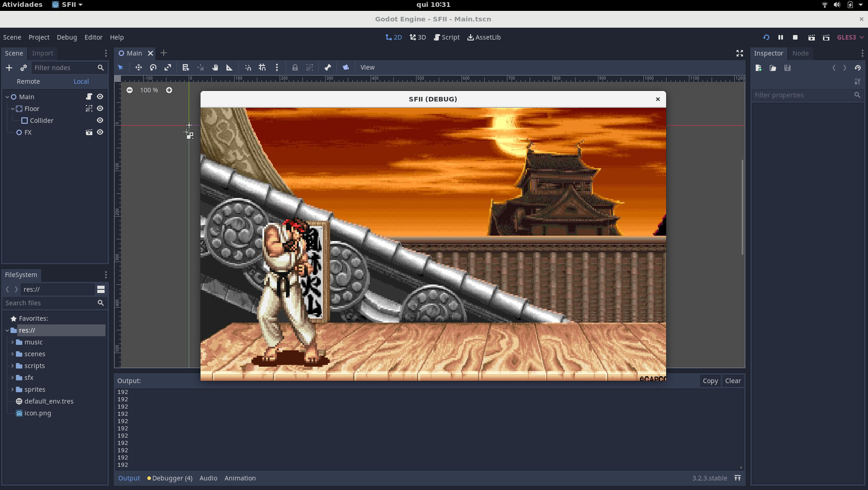The width and height of the screenshot is (868, 490).
Task: Play the edited scene clapper icon
Action: (x=812, y=37)
